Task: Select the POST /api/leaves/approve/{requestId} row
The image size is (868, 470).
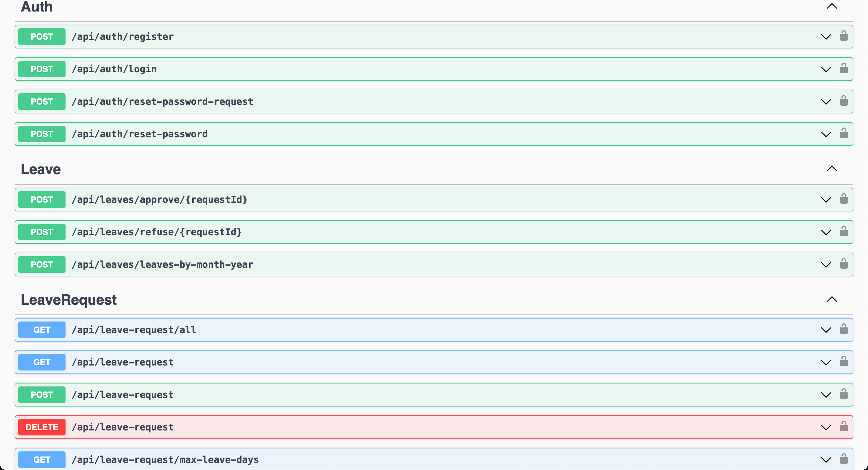Action: [x=303, y=199]
